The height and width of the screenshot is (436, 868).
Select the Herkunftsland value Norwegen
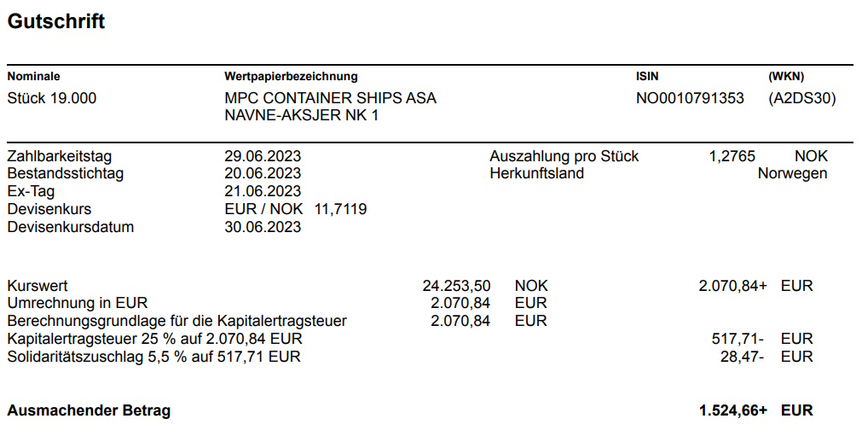click(792, 174)
